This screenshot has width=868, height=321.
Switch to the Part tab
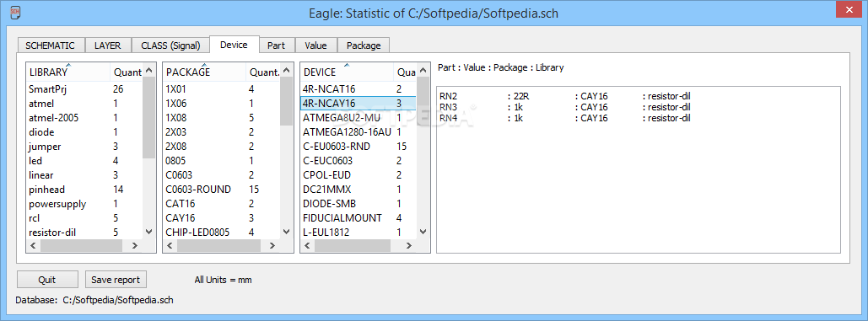point(276,45)
